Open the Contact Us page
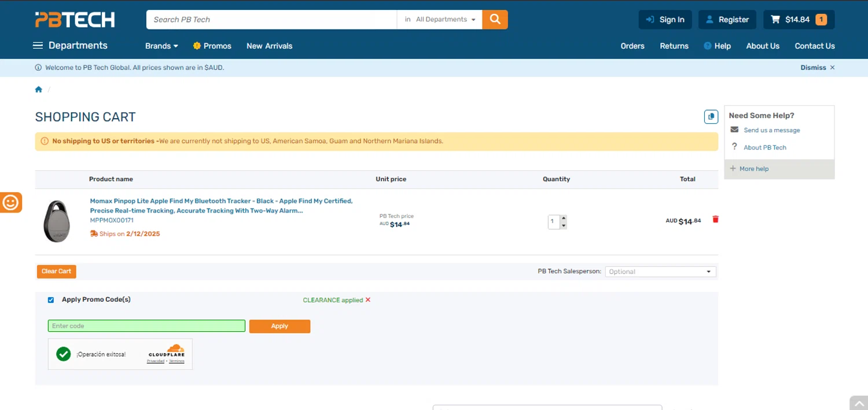 [x=815, y=46]
